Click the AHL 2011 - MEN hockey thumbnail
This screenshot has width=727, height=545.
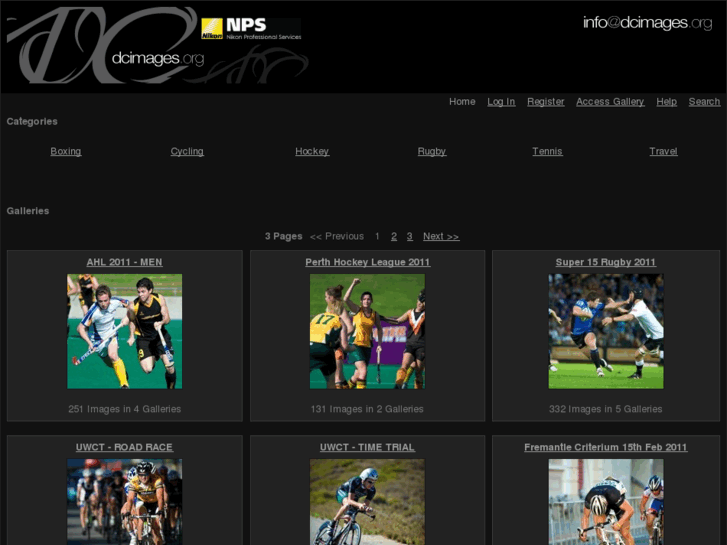pos(124,331)
